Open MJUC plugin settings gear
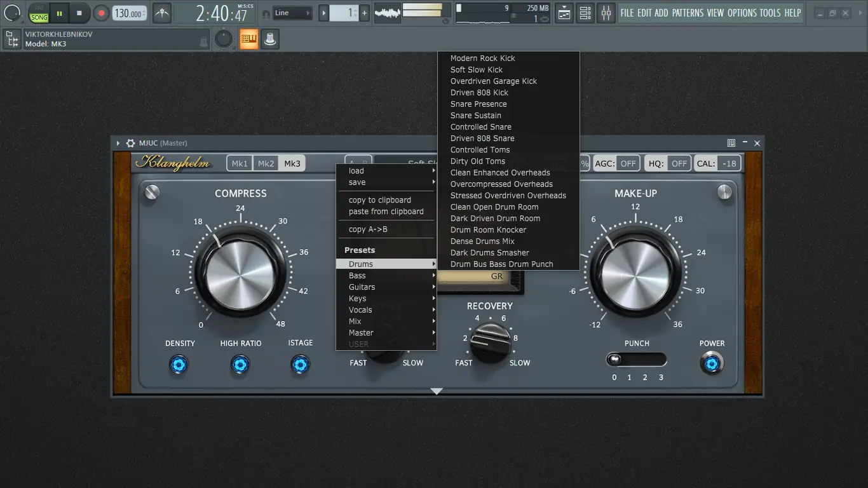 pyautogui.click(x=130, y=144)
